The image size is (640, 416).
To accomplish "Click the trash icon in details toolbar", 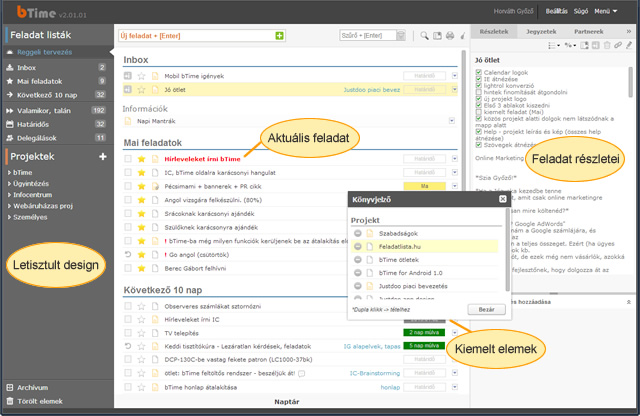I will pos(607,45).
